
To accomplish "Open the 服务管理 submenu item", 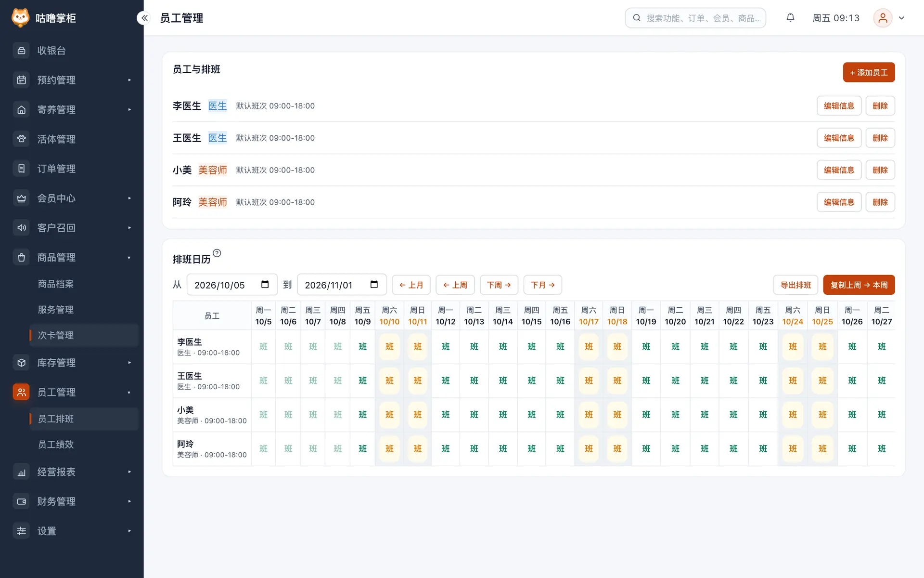I will click(84, 310).
